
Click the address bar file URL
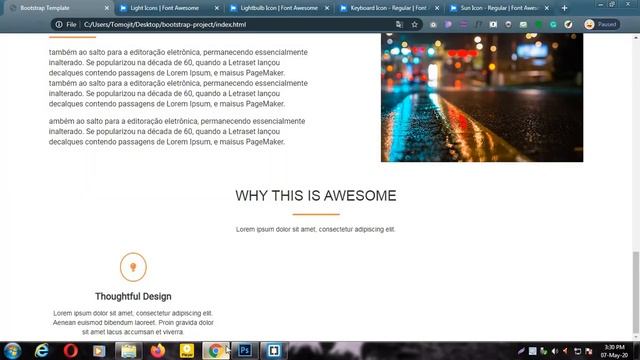coord(165,24)
